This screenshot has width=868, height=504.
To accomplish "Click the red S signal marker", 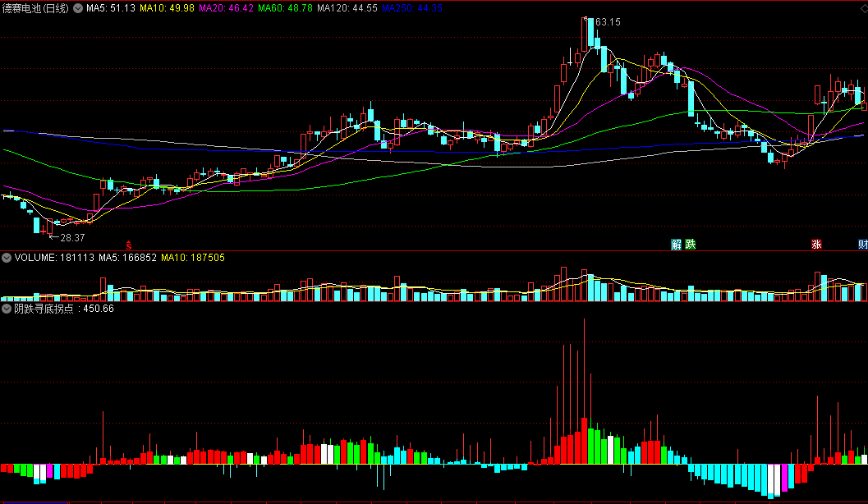I will pos(128,245).
